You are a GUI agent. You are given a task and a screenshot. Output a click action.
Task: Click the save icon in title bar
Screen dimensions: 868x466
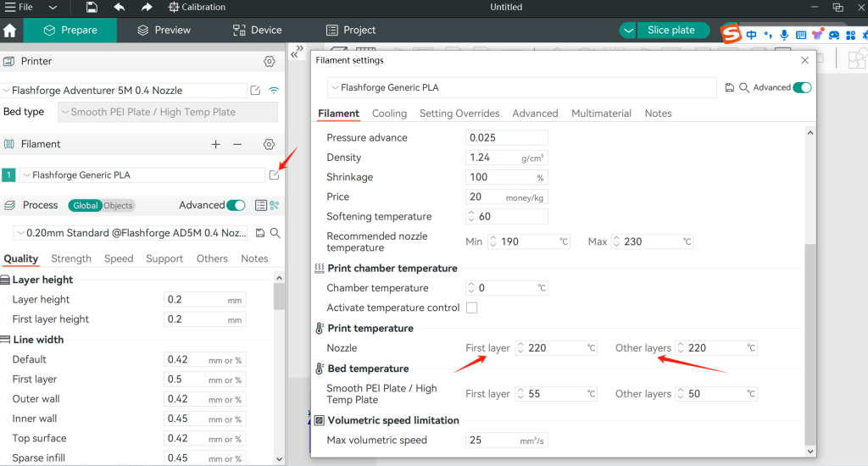pyautogui.click(x=92, y=8)
